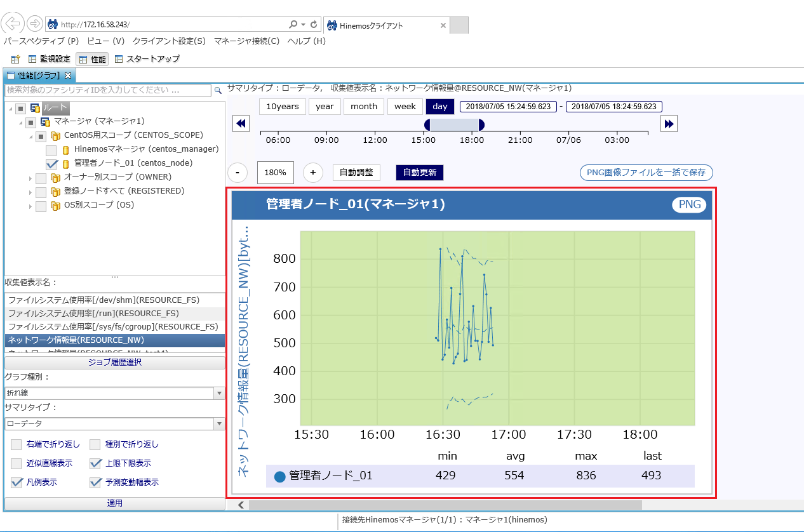Screen dimensions: 804x532
Task: Click the horizontal scrollbar below the graph
Action: 445,505
